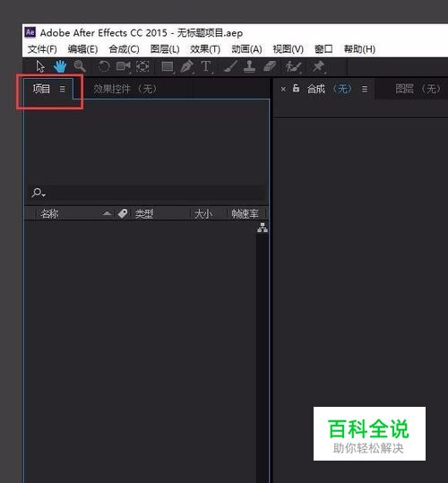Screen dimensions: 448x483
Task: Select the Selection arrow tool
Action: pyautogui.click(x=40, y=66)
